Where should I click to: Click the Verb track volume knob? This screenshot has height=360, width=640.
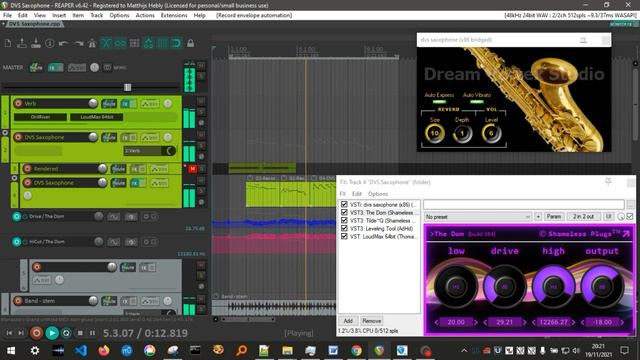[x=93, y=104]
